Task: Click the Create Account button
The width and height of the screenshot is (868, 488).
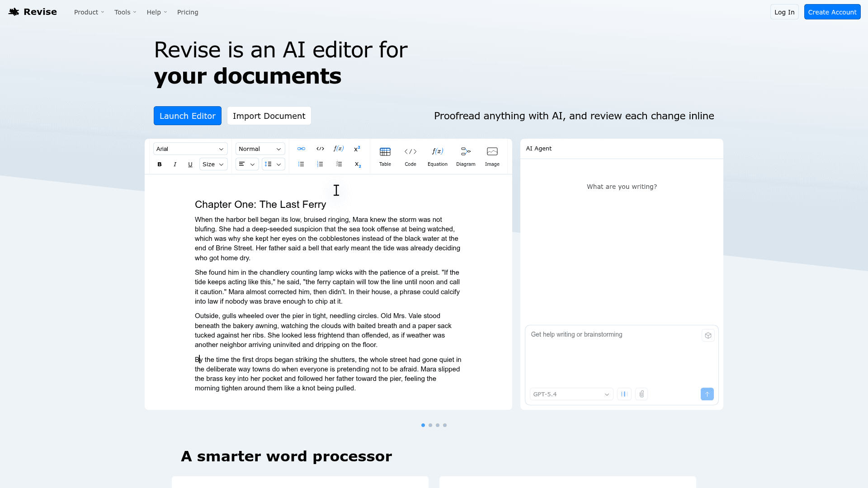Action: pyautogui.click(x=832, y=12)
